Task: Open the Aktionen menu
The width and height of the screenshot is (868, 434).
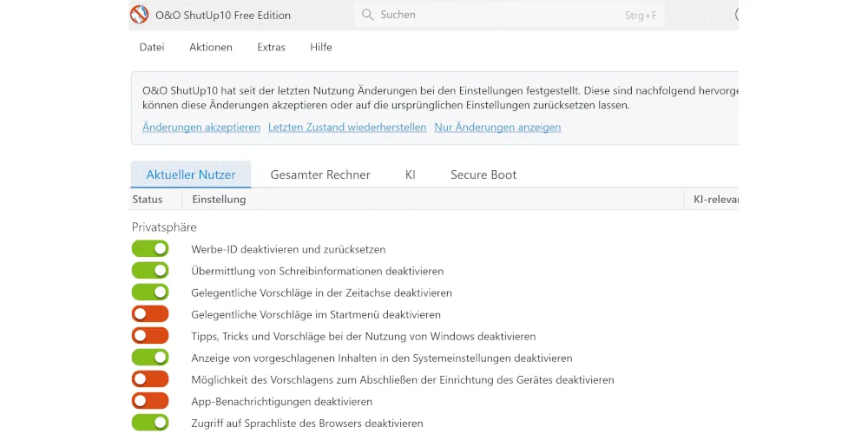Action: 211,47
